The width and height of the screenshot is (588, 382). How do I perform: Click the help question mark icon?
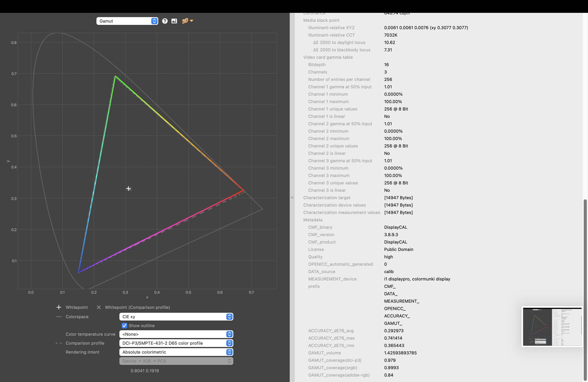pyautogui.click(x=165, y=21)
